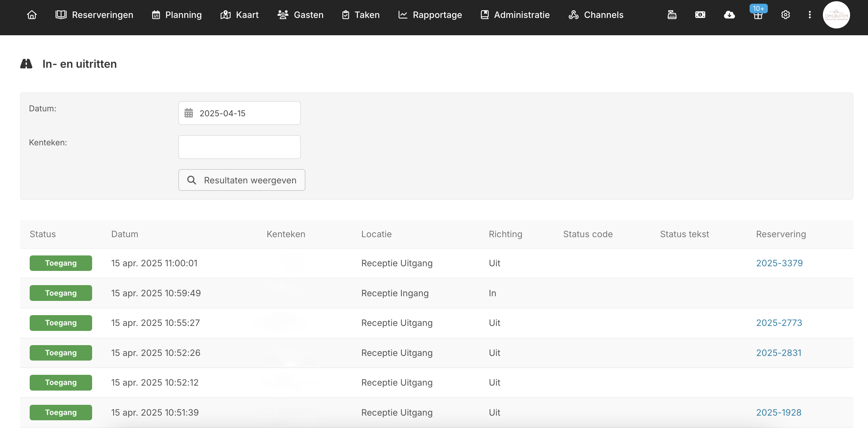Open the Channels menu
This screenshot has width=868, height=428.
596,15
